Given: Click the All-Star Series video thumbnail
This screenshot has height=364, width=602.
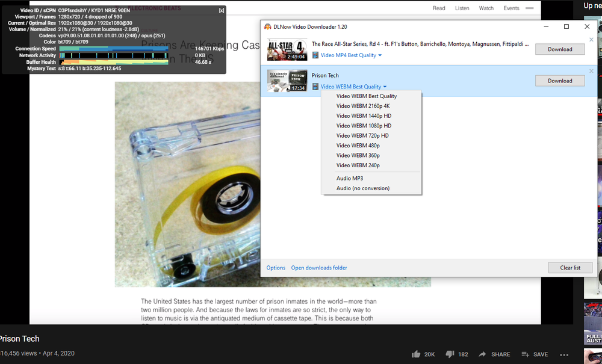Looking at the screenshot, I should click(287, 49).
